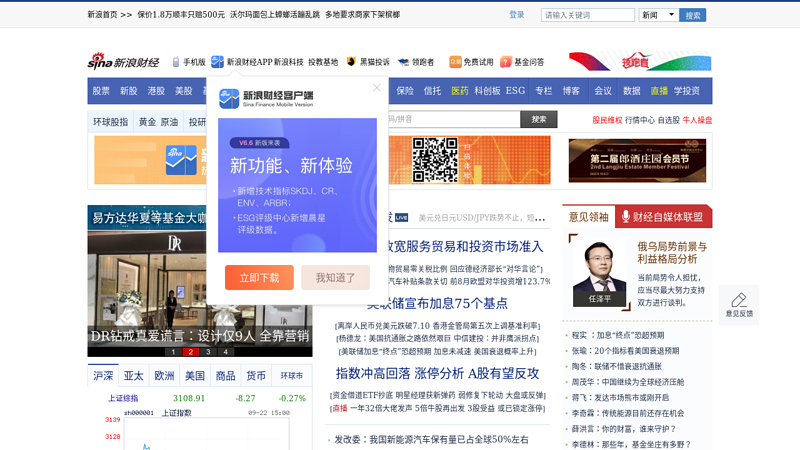Image resolution: width=800 pixels, height=450 pixels.
Task: Open the 新股 navigation item
Action: coord(129,91)
